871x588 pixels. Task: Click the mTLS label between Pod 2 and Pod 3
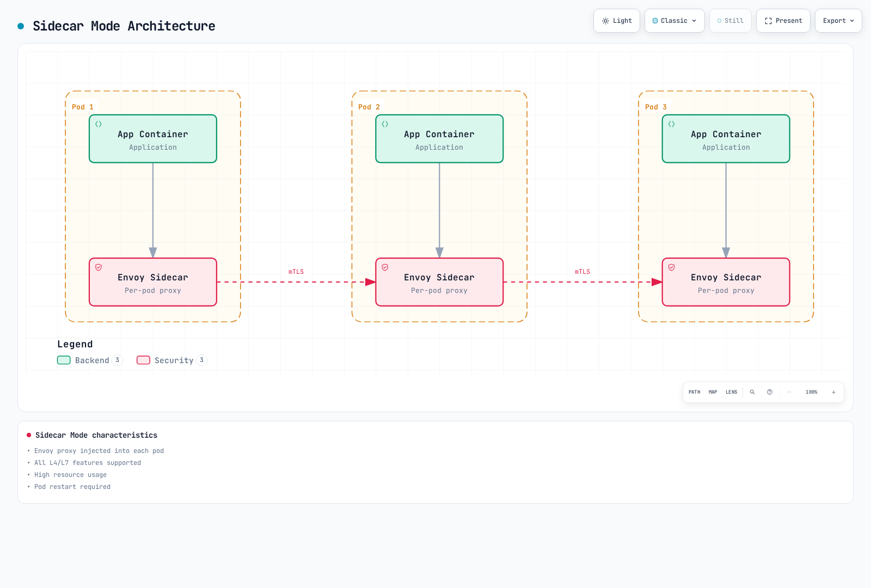click(x=582, y=272)
